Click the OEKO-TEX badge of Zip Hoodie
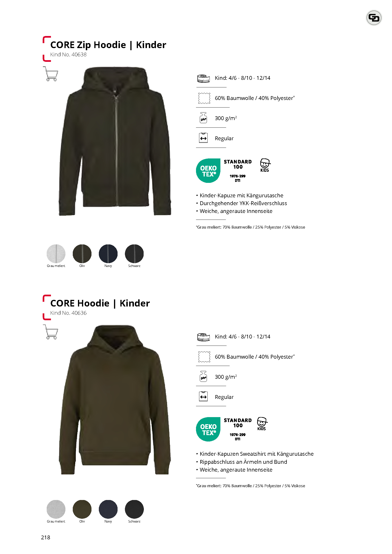The height and width of the screenshot is (554, 392). pyautogui.click(x=208, y=171)
